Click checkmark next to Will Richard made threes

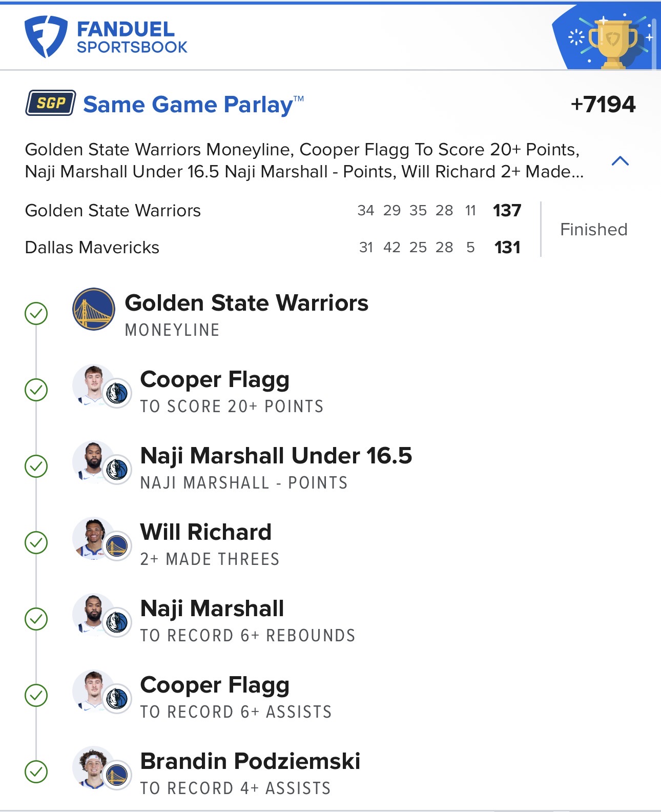pos(36,542)
